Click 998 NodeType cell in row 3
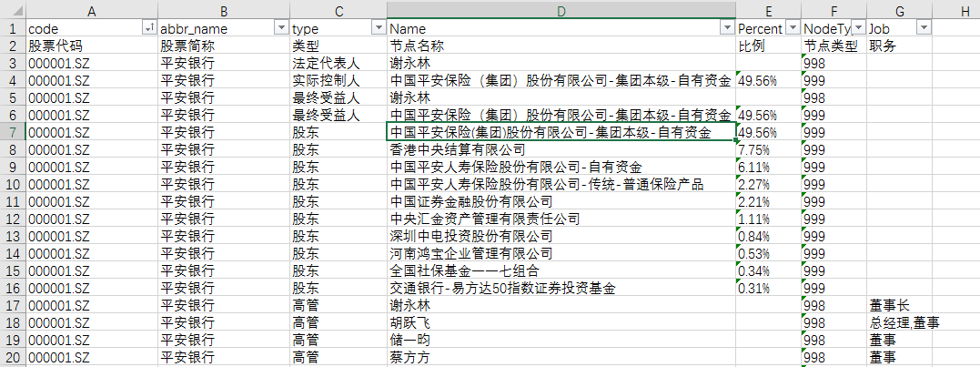 pos(834,63)
